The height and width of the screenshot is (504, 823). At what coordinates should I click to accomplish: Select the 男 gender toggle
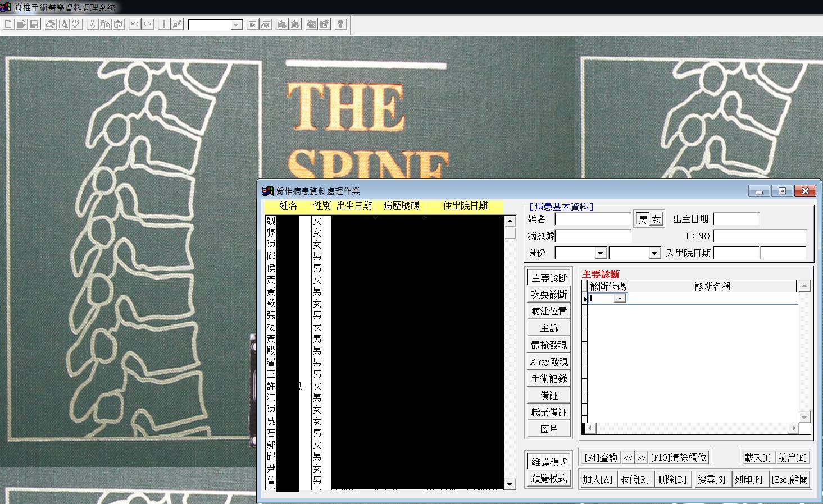point(643,219)
